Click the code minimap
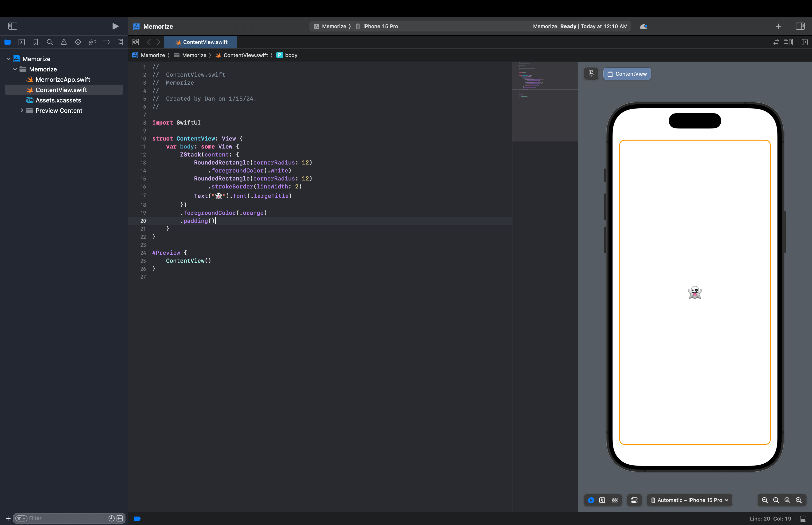The width and height of the screenshot is (812, 525). click(545, 102)
